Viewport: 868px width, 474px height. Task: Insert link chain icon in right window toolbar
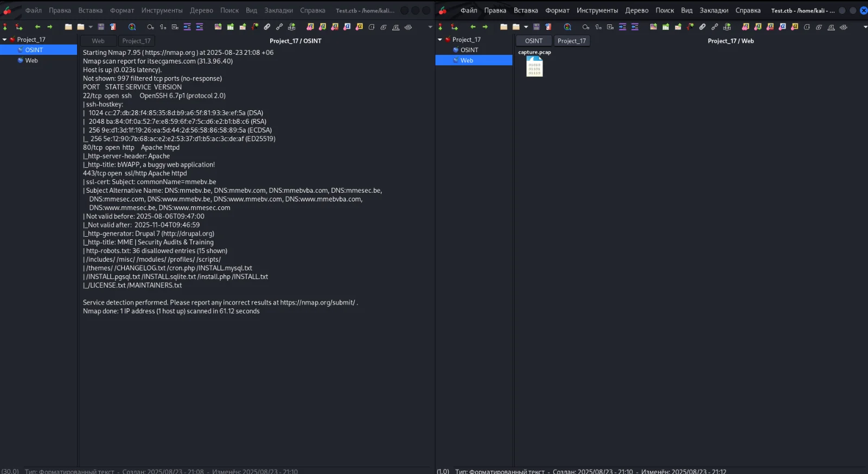(714, 27)
